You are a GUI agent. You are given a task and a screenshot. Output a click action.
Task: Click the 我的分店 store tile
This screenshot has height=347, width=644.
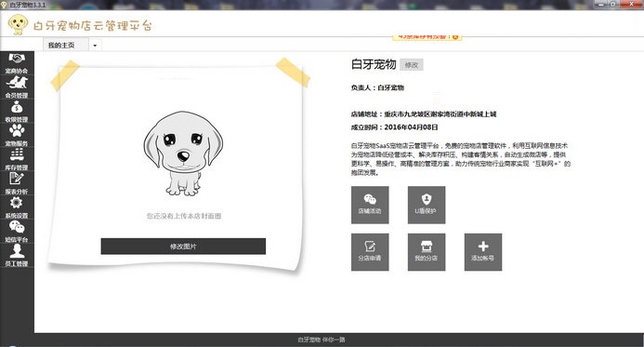pos(427,252)
